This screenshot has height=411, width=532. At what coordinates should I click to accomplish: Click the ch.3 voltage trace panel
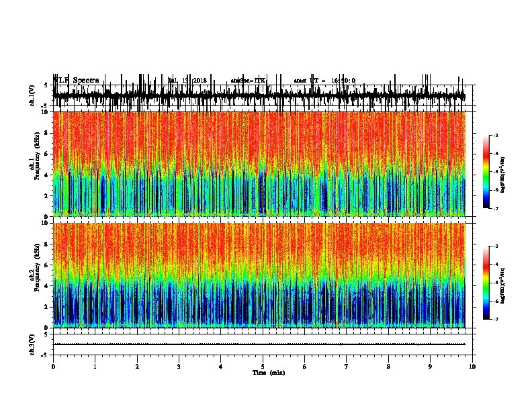[x=264, y=345]
